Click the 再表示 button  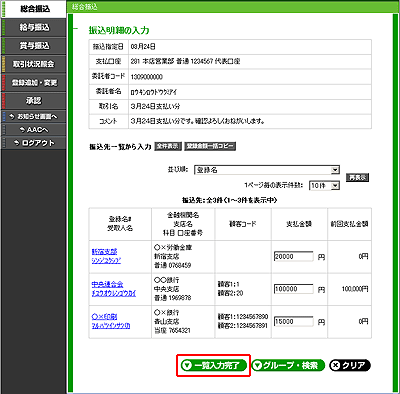pos(357,178)
